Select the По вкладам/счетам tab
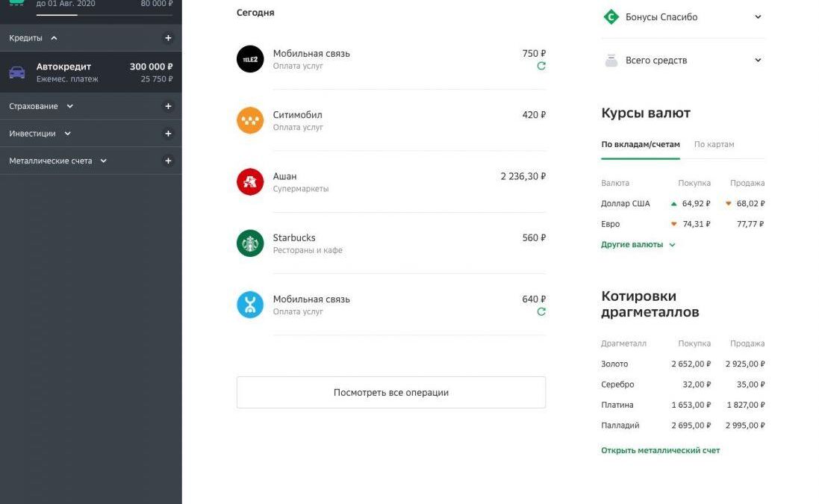The height and width of the screenshot is (504, 819). [640, 144]
